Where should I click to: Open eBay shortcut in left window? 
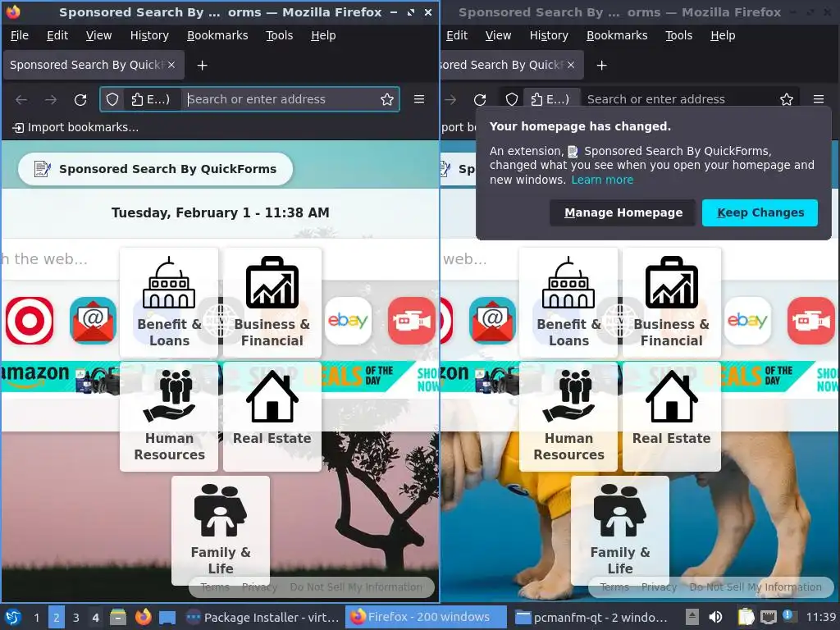(x=348, y=321)
